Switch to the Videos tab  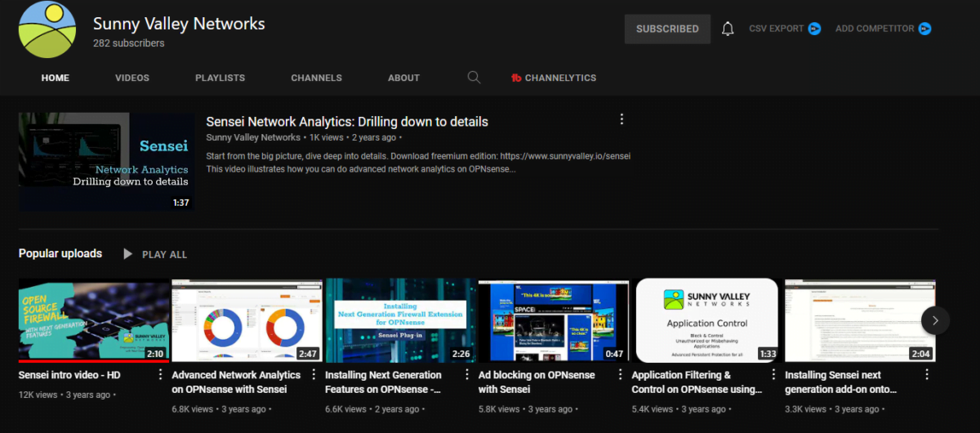[x=132, y=78]
